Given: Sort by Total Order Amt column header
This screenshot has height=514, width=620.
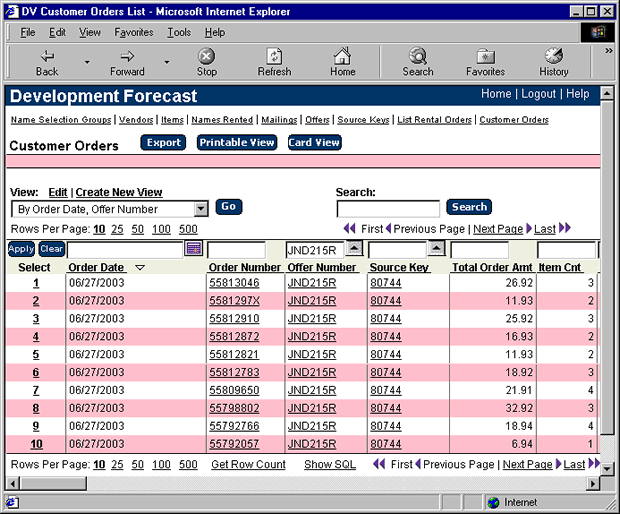Looking at the screenshot, I should point(492,268).
